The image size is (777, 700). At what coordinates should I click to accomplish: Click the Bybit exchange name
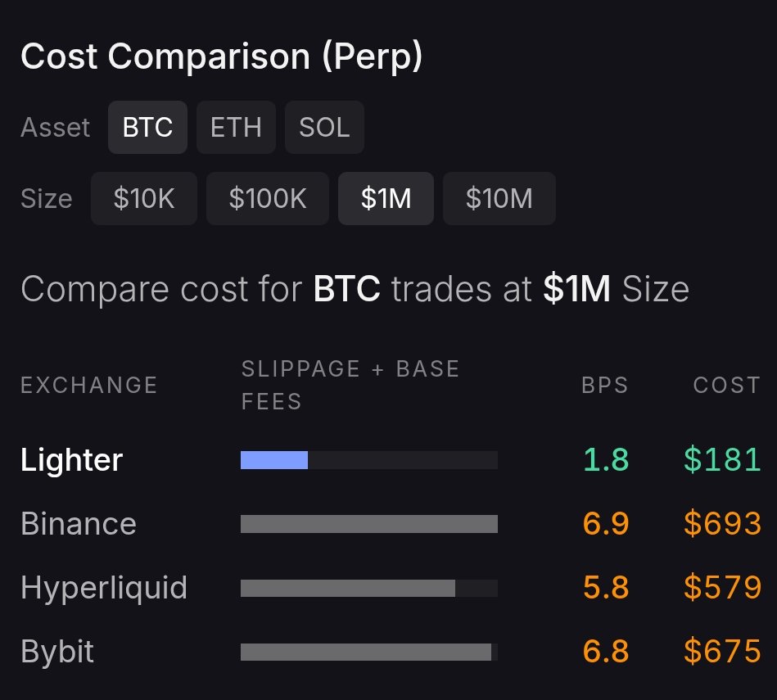coord(57,652)
